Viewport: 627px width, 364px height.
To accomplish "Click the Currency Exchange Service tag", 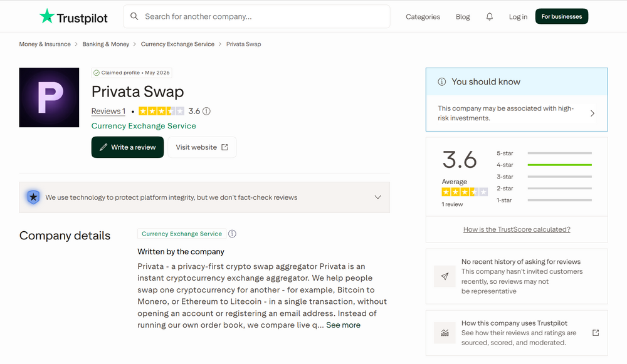I will [x=182, y=234].
